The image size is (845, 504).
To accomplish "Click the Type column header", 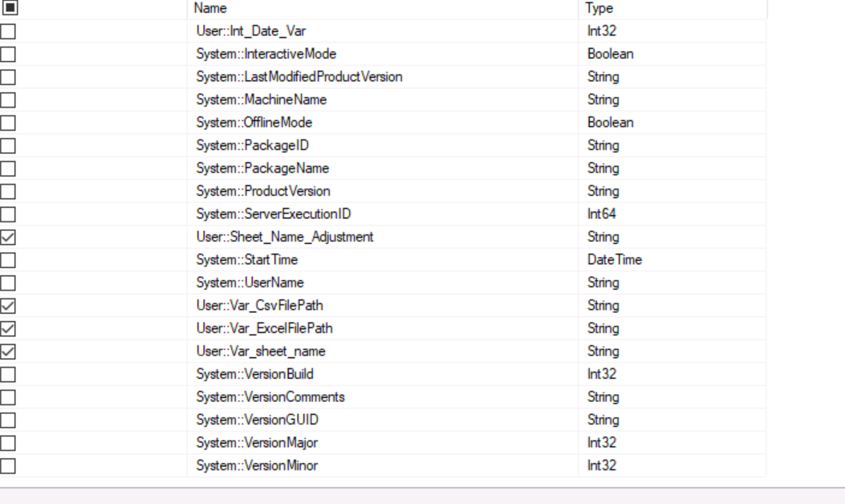I will click(x=599, y=9).
